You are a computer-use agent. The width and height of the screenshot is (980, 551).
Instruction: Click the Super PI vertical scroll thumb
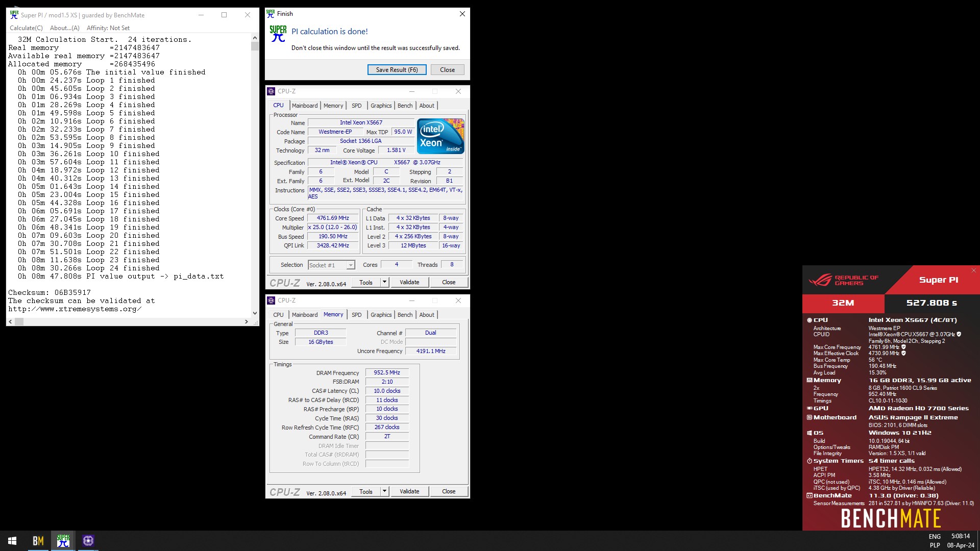click(255, 46)
